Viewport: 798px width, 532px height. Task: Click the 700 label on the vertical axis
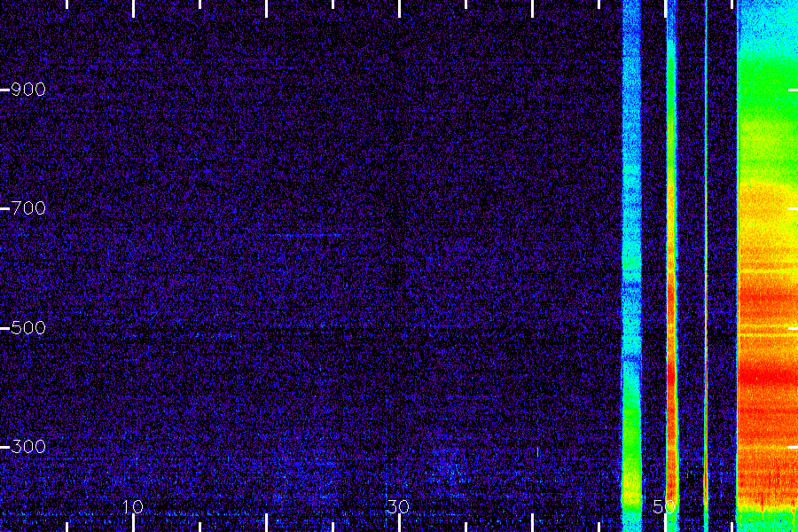pos(28,208)
